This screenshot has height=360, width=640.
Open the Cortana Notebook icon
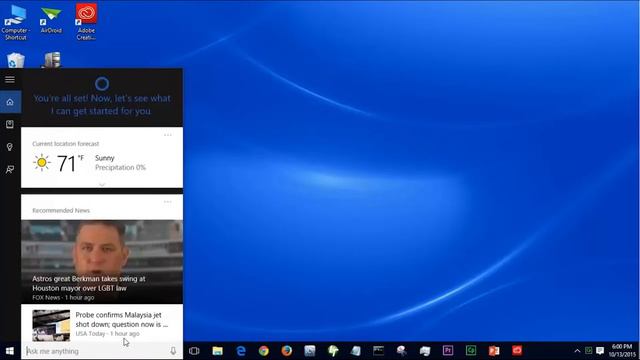coord(10,124)
